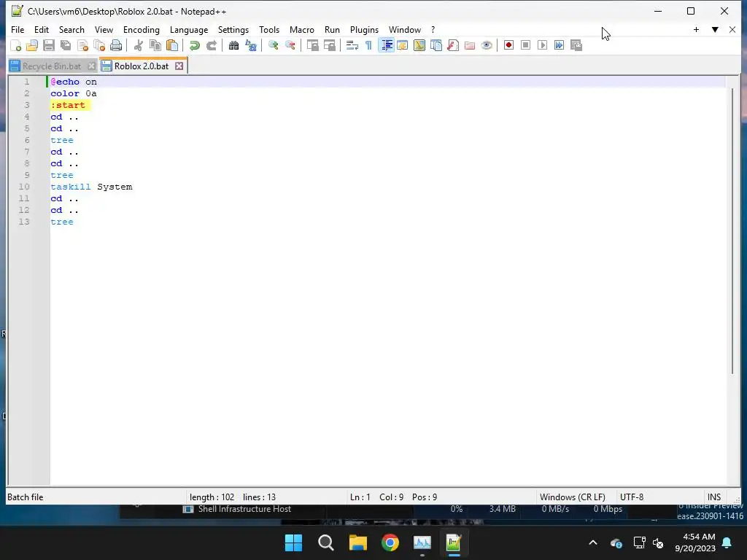Undo last action with green arrow icon
Viewport: 747px width, 560px height.
pyautogui.click(x=194, y=45)
